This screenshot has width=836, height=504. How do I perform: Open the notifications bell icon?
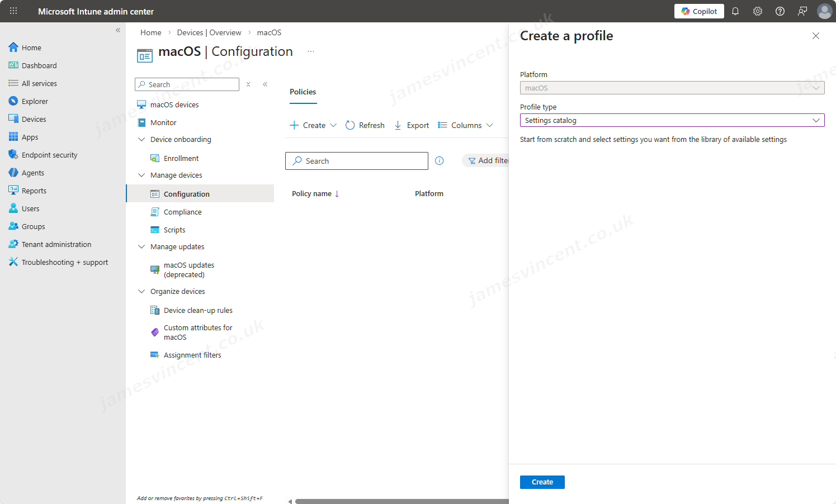click(x=735, y=11)
